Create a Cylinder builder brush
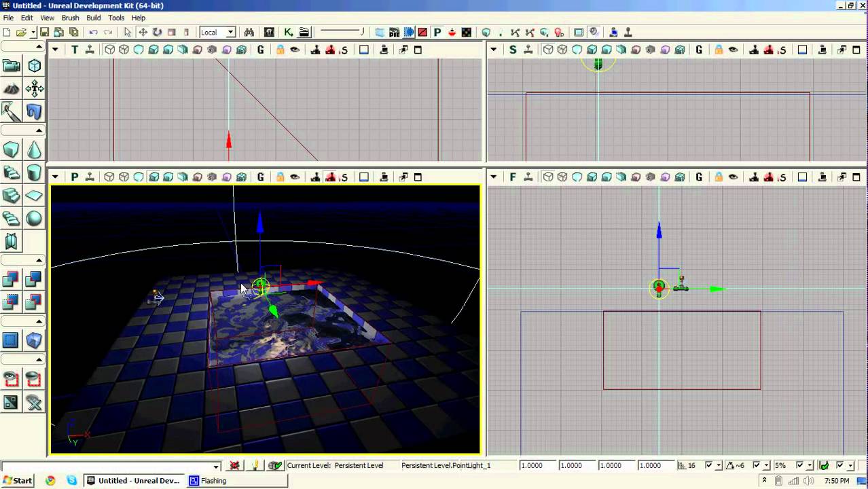This screenshot has width=868, height=489. pos(34,173)
